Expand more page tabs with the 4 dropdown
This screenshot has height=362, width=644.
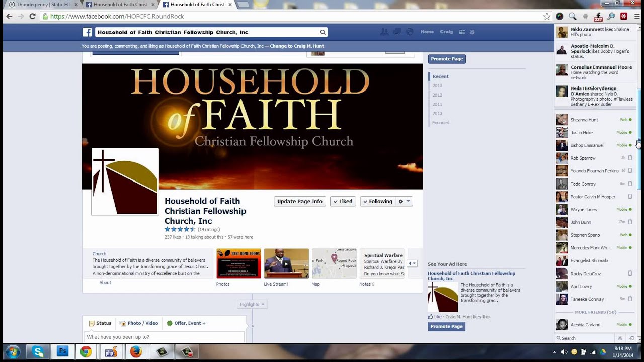point(412,263)
